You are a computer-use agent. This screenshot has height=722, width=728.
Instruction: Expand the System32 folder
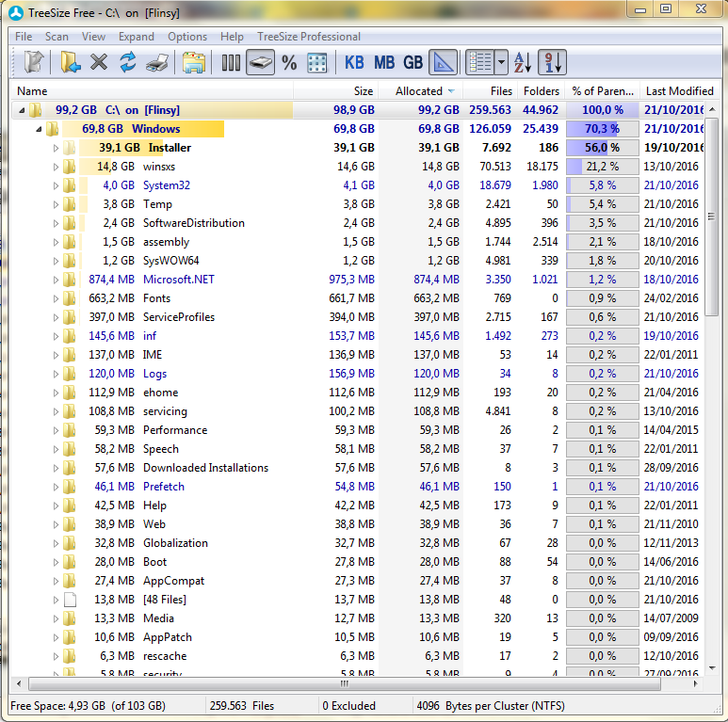coord(56,185)
